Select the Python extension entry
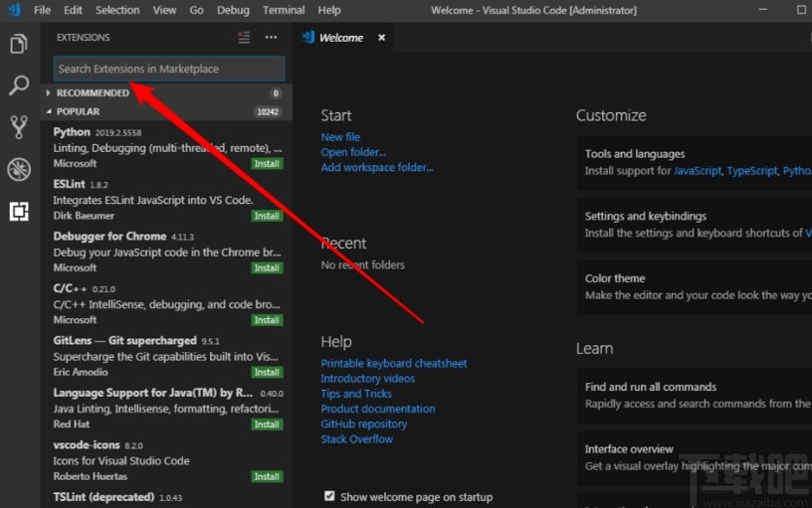This screenshot has height=508, width=812. pos(167,147)
